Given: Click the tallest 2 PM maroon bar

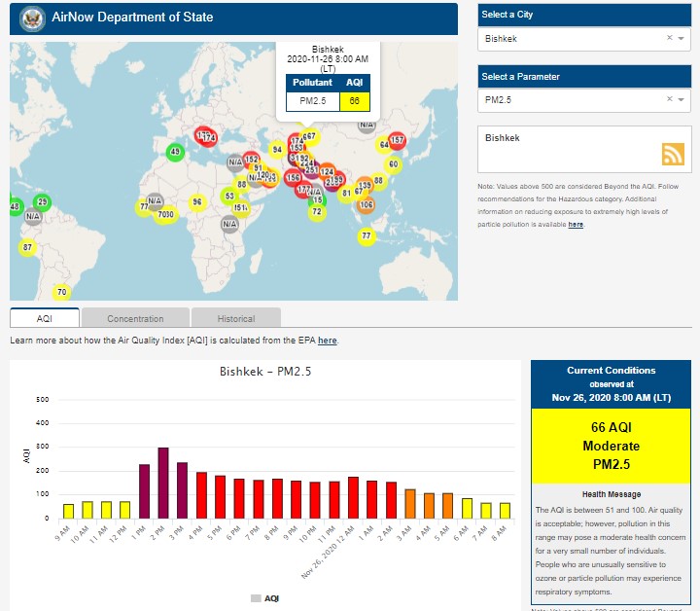Looking at the screenshot, I should (162, 483).
